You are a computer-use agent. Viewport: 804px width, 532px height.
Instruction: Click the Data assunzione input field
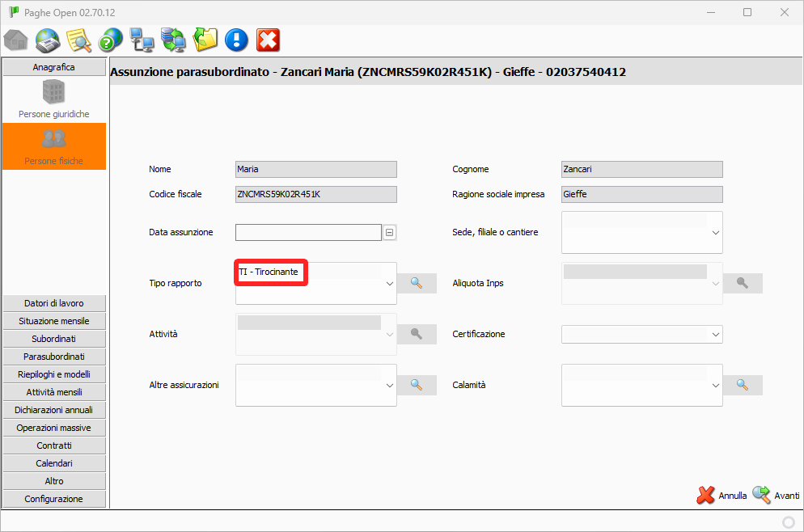pyautogui.click(x=307, y=233)
